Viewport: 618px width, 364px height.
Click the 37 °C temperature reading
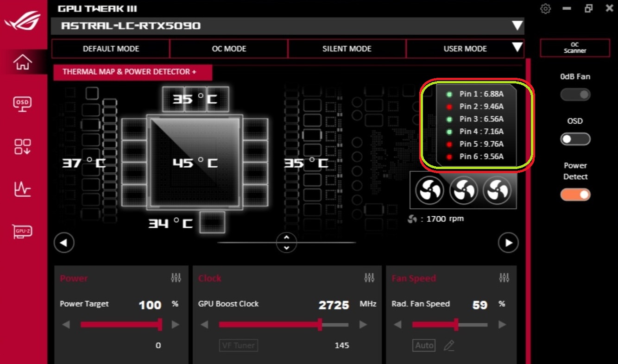click(x=84, y=163)
